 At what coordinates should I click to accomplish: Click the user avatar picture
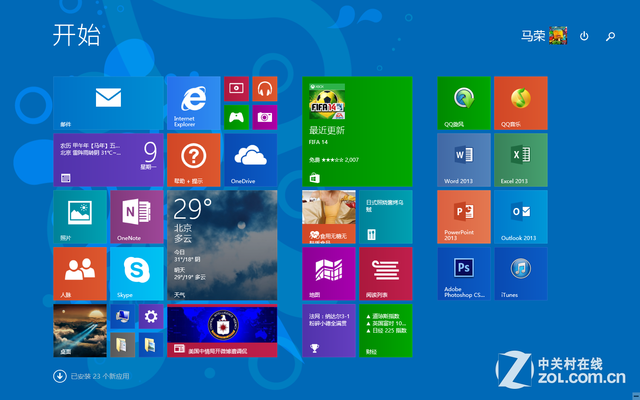[558, 36]
